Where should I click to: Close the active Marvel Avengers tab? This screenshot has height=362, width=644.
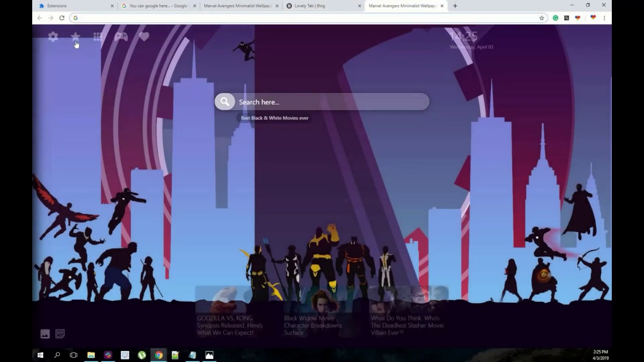point(442,6)
